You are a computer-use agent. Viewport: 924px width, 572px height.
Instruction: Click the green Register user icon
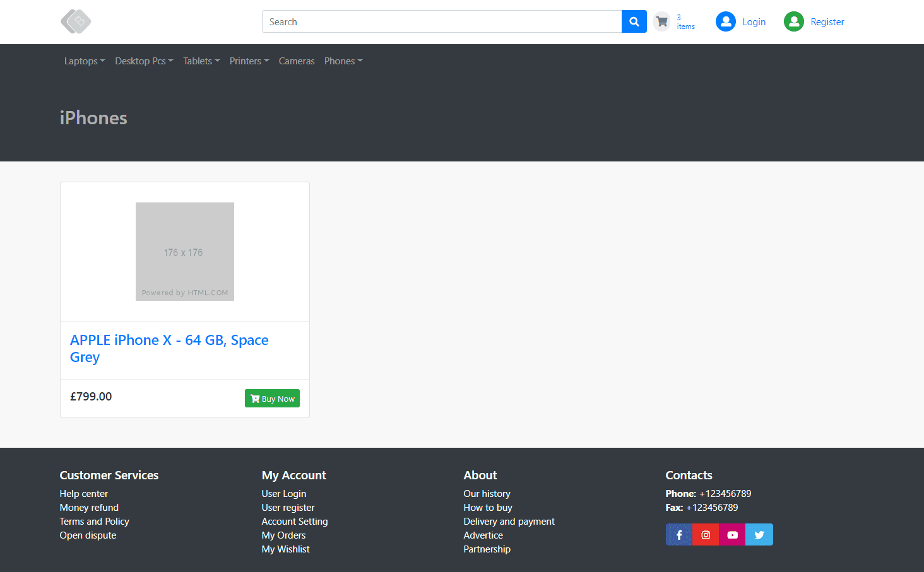[x=794, y=21]
